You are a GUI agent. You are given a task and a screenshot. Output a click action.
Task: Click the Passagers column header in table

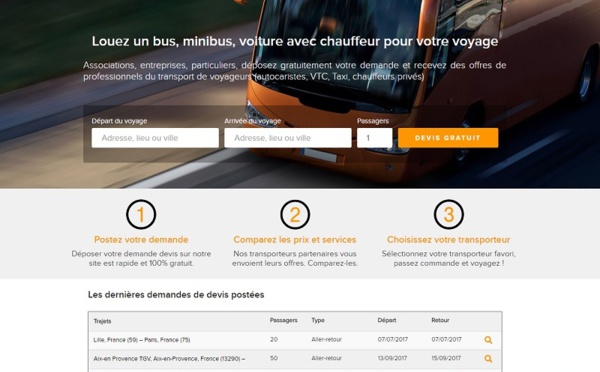284,320
